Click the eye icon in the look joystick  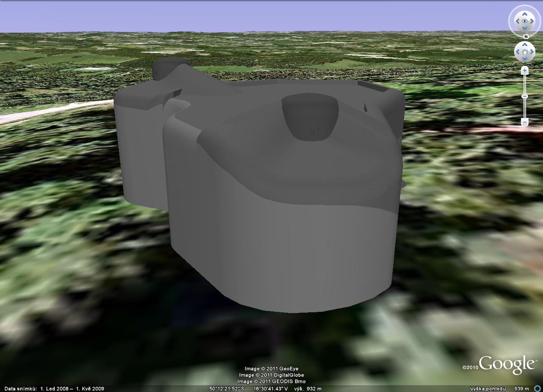coord(525,21)
